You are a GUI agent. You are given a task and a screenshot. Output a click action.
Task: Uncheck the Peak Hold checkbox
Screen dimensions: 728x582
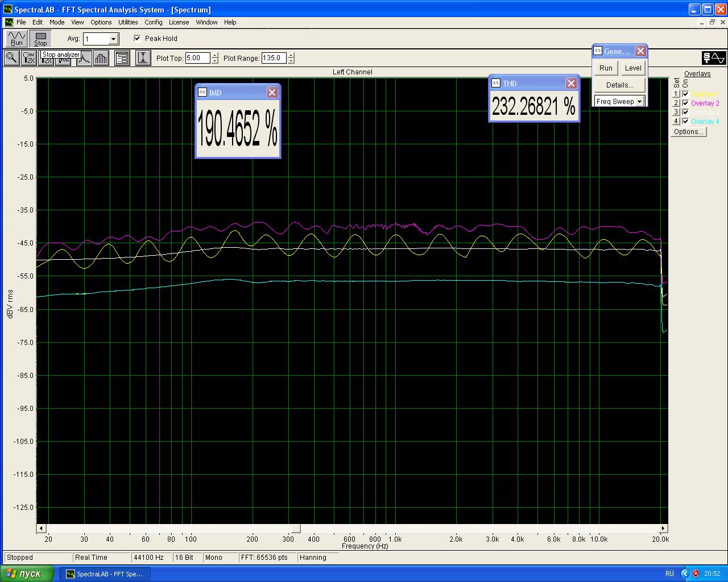click(x=138, y=39)
